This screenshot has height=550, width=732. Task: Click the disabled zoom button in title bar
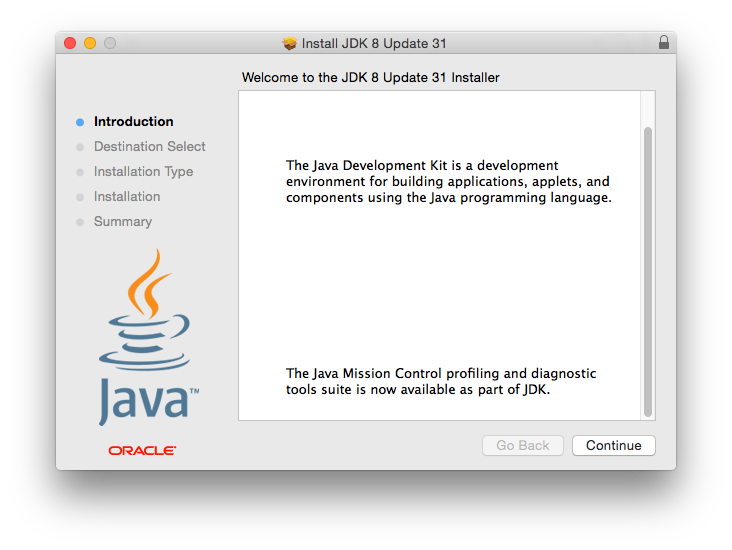coord(110,43)
